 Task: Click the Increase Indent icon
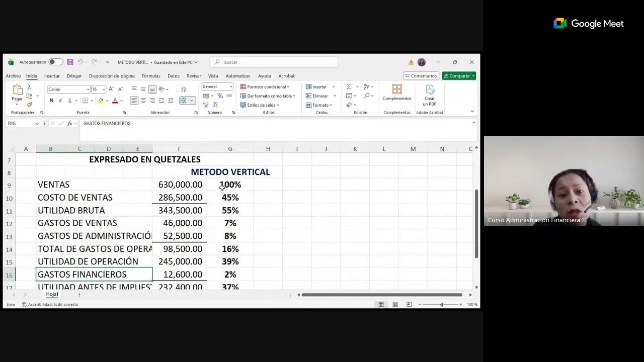171,101
